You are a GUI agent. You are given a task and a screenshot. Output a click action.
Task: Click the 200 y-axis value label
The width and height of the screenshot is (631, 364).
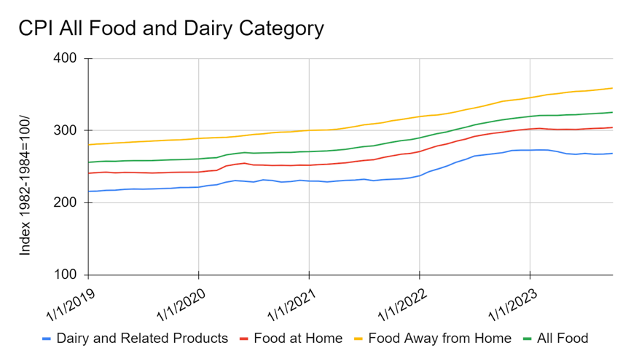(x=65, y=202)
